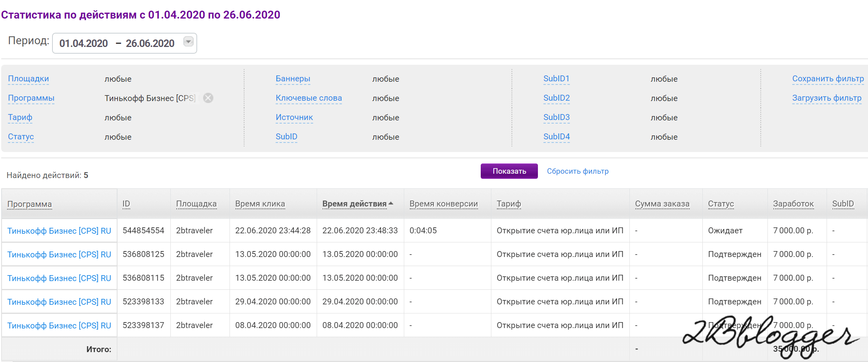Click 7 000.00 р. earnings in row 544854554

click(793, 230)
